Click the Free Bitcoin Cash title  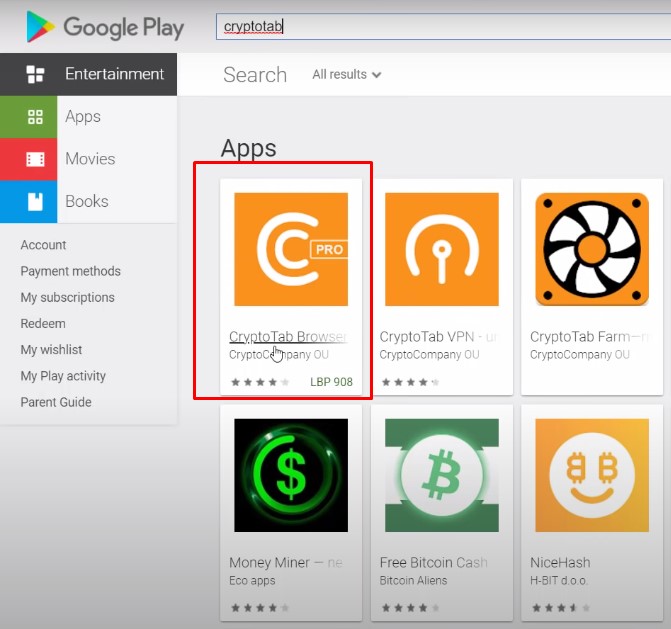tap(433, 563)
